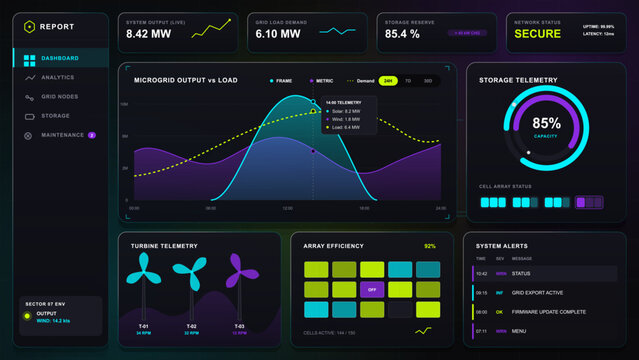Click the T-01 turbine RPM label
This screenshot has height=360, width=639.
[x=143, y=333]
